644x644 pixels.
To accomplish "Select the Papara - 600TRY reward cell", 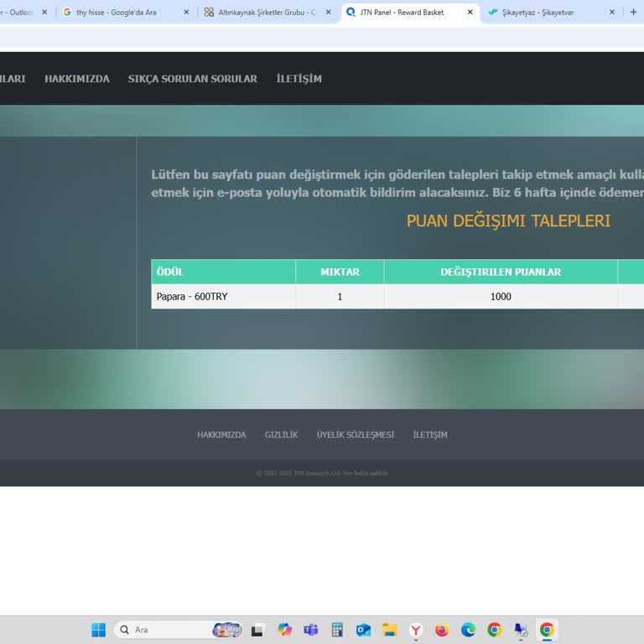I will tap(223, 297).
